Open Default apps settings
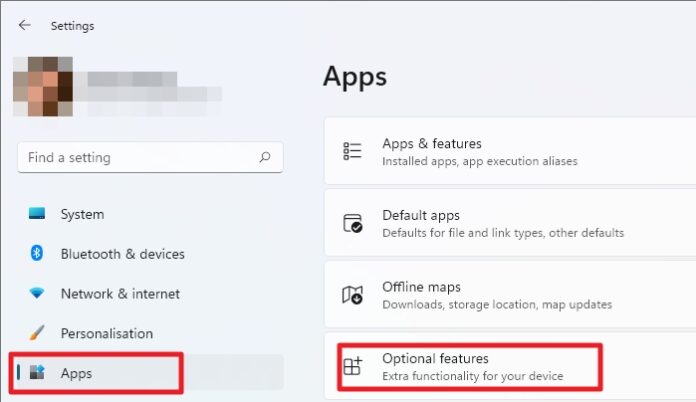The image size is (696, 402). pos(510,223)
